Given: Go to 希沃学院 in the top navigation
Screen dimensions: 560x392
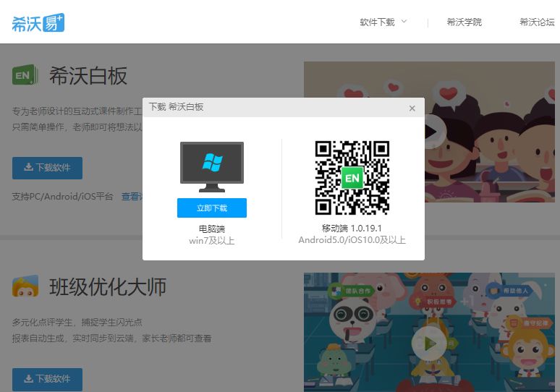Looking at the screenshot, I should pyautogui.click(x=464, y=22).
